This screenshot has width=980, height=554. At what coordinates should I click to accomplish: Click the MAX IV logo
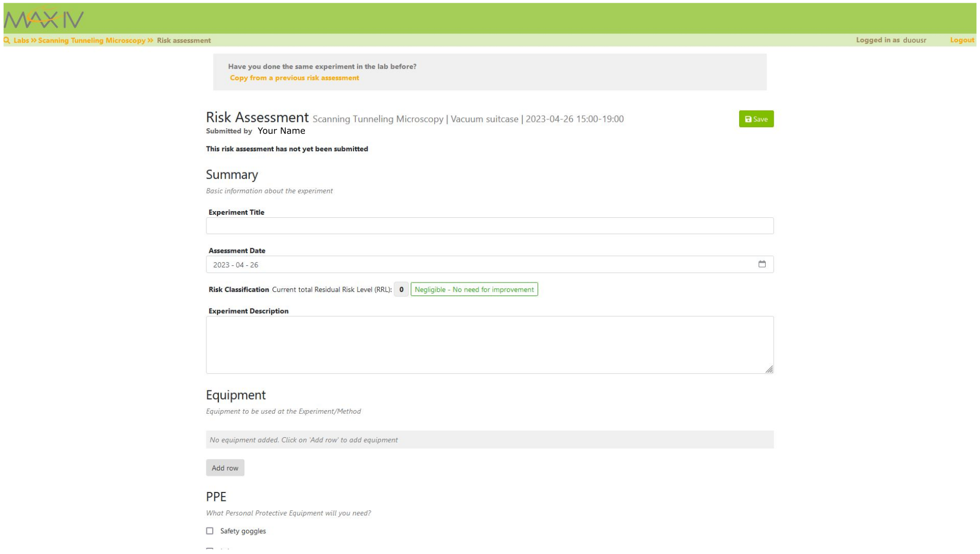click(x=44, y=19)
